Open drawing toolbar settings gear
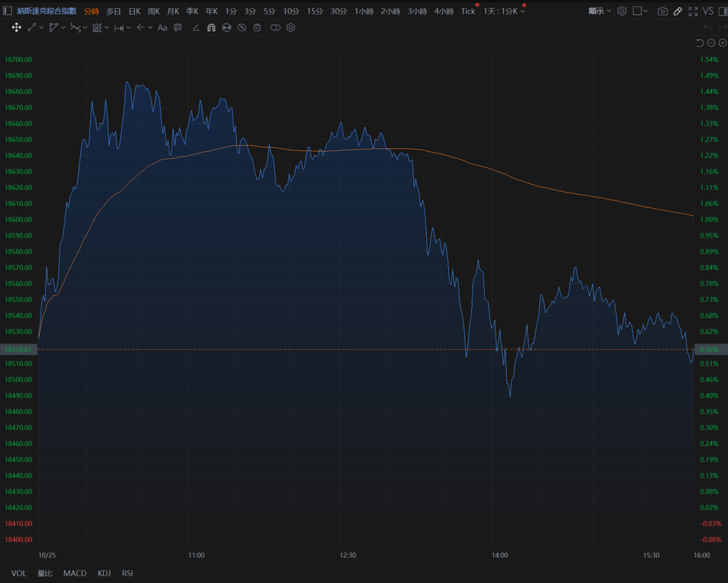The image size is (728, 583). click(291, 28)
